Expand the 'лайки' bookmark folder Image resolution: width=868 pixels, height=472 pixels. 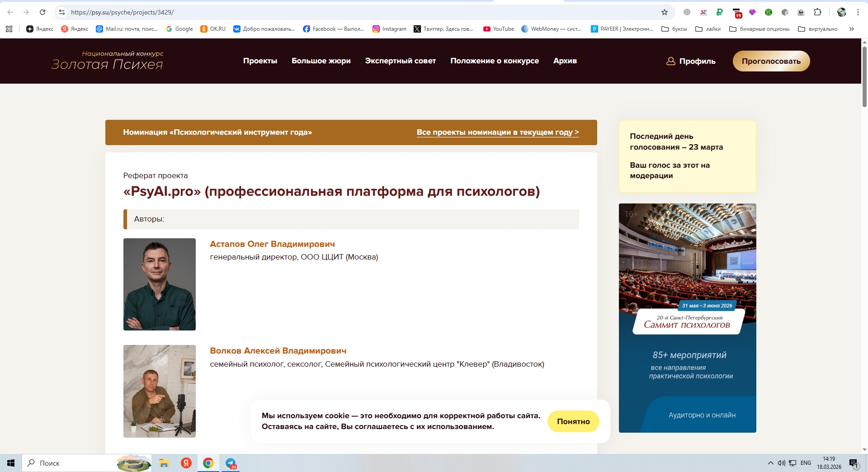pyautogui.click(x=708, y=29)
